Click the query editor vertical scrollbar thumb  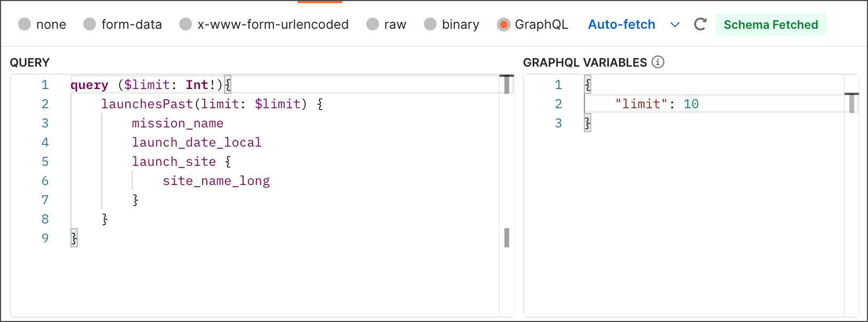pos(507,85)
